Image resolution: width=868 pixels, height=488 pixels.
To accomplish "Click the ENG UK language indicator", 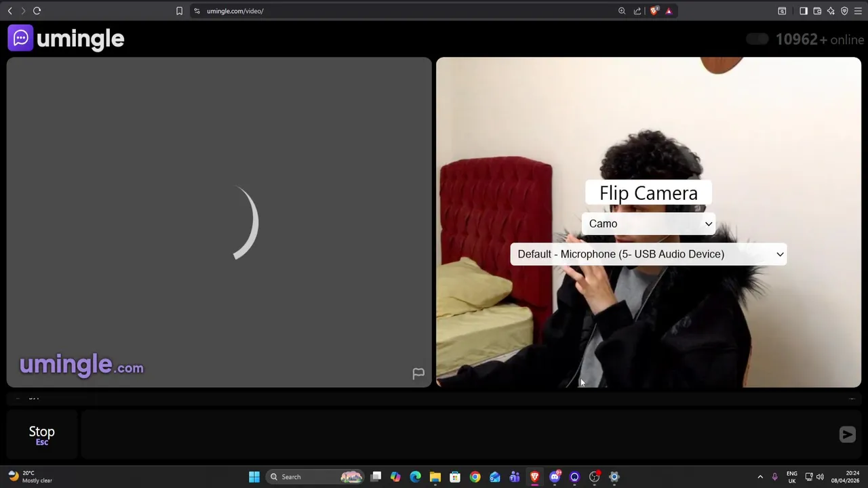I will point(792,476).
